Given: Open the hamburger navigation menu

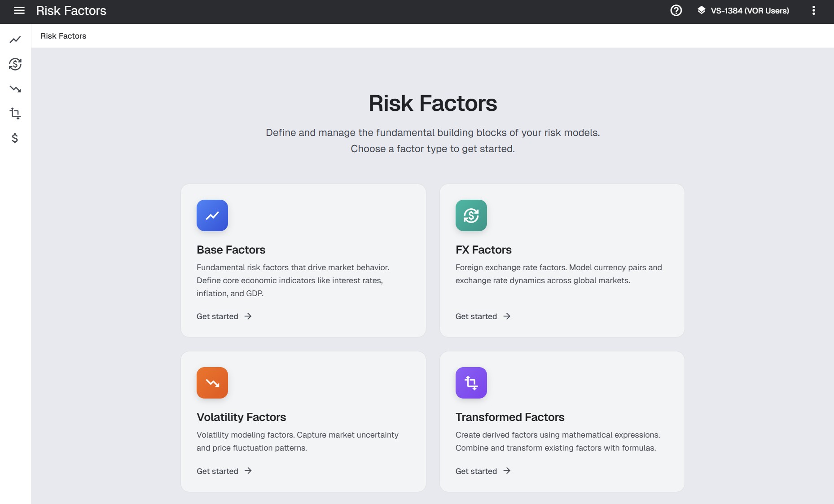Looking at the screenshot, I should (19, 11).
